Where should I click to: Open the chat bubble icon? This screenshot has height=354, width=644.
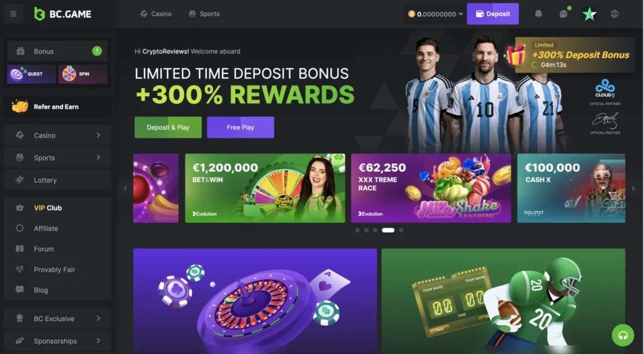click(x=563, y=14)
